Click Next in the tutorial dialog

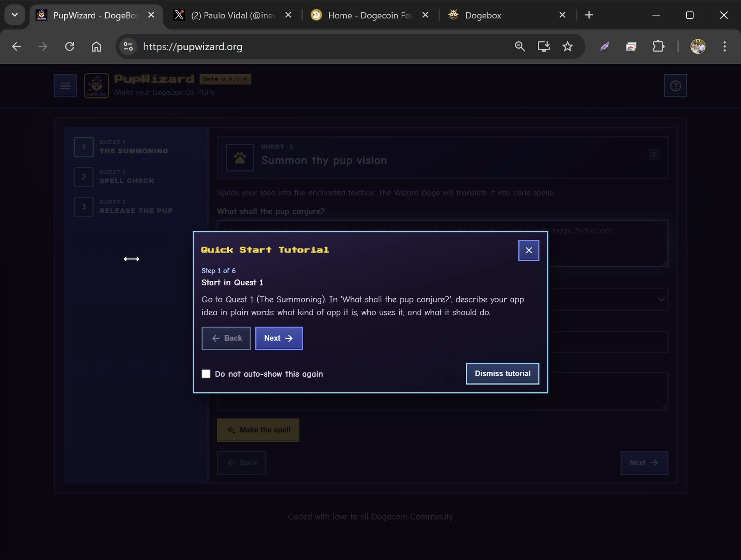coord(279,338)
